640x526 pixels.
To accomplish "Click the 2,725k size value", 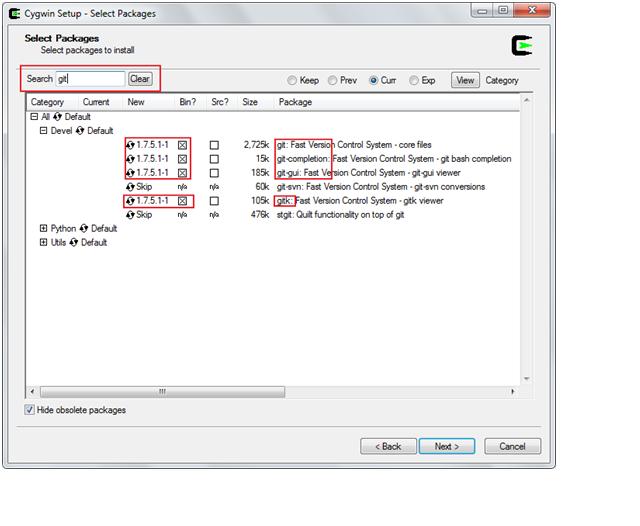I will coord(256,145).
